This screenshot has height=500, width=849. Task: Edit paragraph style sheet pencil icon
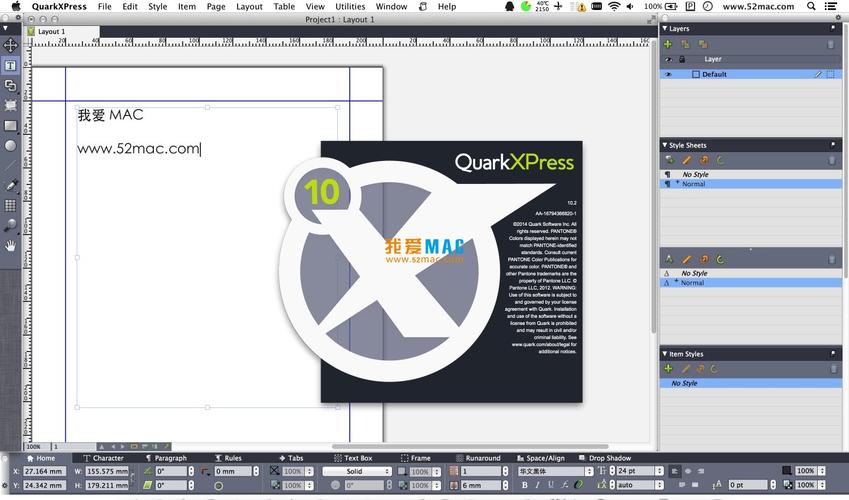(687, 160)
